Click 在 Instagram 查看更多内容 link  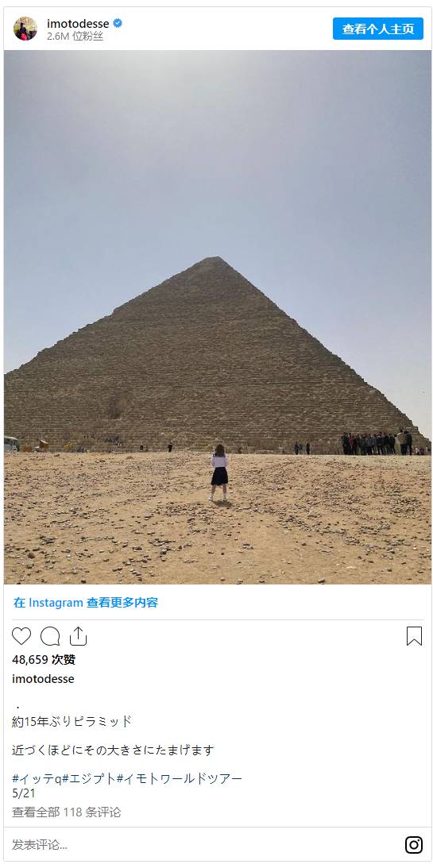pyautogui.click(x=86, y=602)
